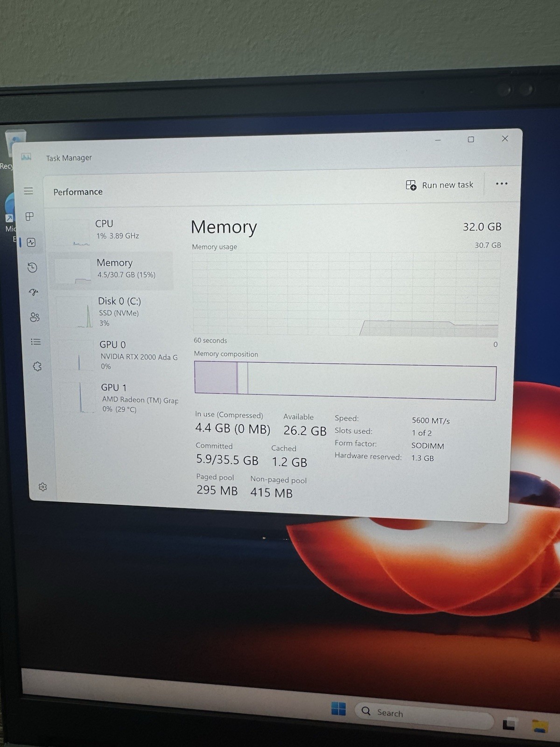The image size is (560, 747).
Task: Open the Details list icon
Action: [x=36, y=342]
